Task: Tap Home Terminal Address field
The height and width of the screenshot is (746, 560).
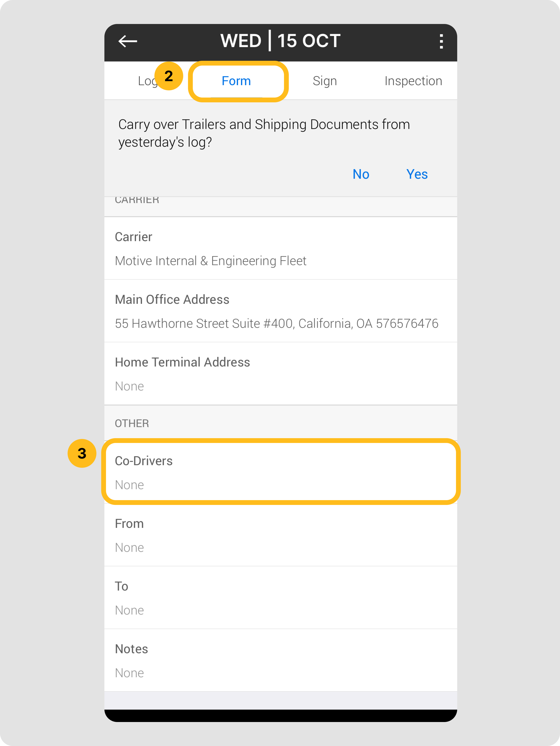Action: [280, 374]
